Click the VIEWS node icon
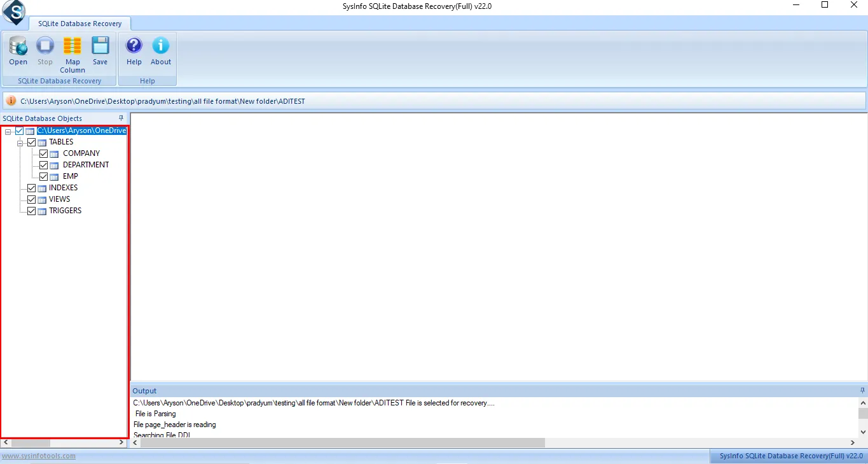The width and height of the screenshot is (868, 464). (42, 200)
